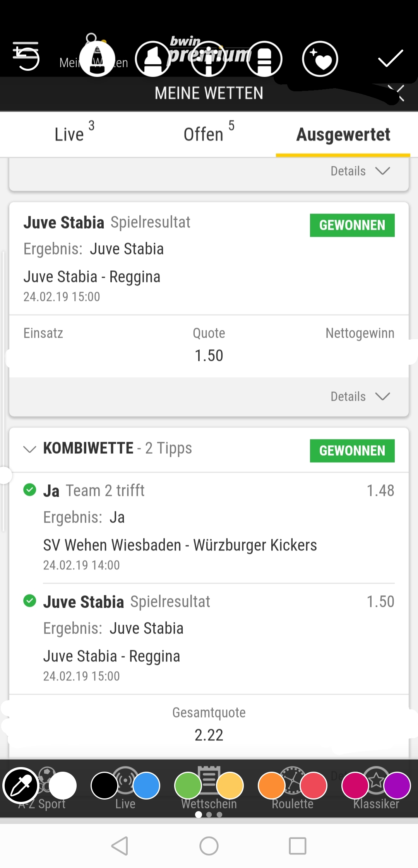Open the Ausgewertet tab
Screen dimensions: 418x868
pyautogui.click(x=343, y=134)
